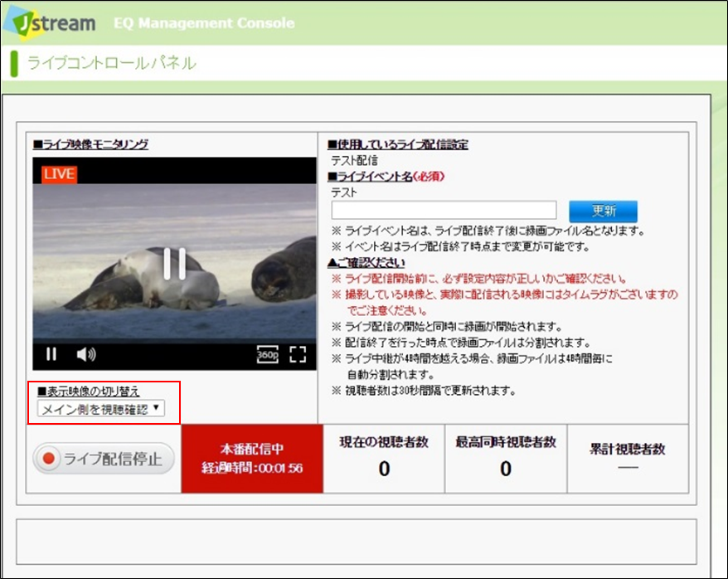Select the ライブ映像モニタリング heading
The height and width of the screenshot is (579, 728).
tap(90, 144)
